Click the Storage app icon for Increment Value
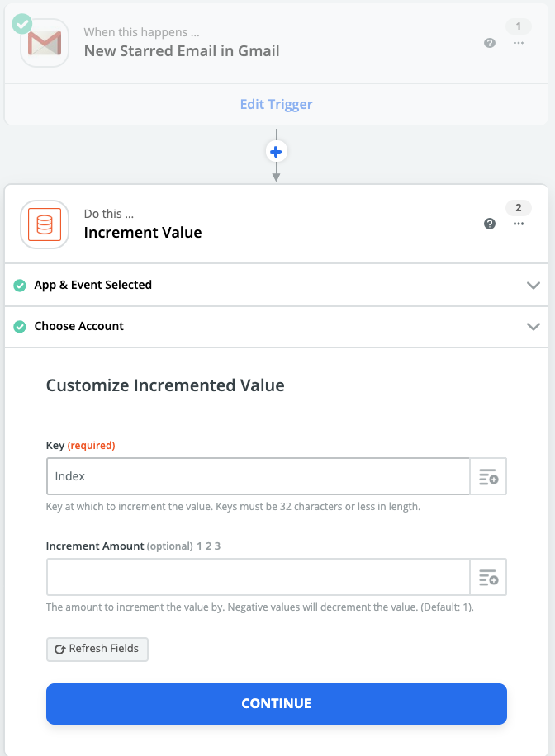Screen dimensions: 555x756 [44, 224]
